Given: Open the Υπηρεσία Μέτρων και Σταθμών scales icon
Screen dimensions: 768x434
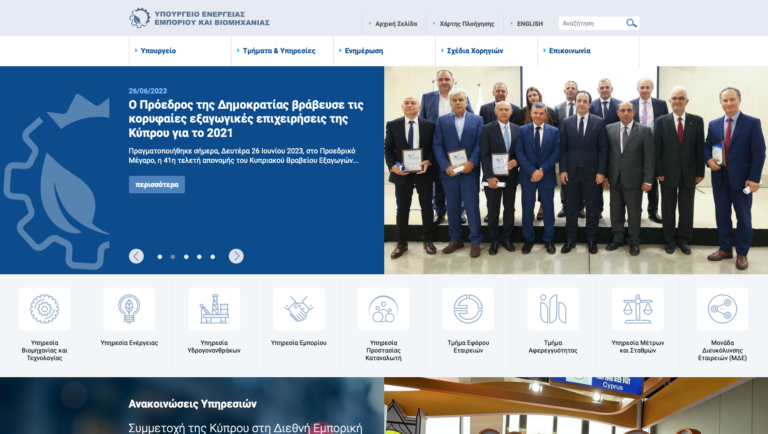Looking at the screenshot, I should click(638, 309).
